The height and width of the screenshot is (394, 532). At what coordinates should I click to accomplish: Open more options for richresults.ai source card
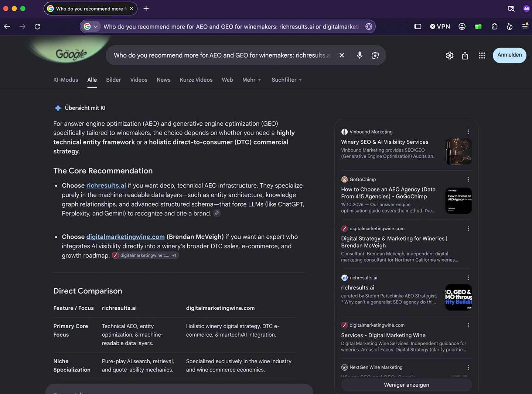468,278
